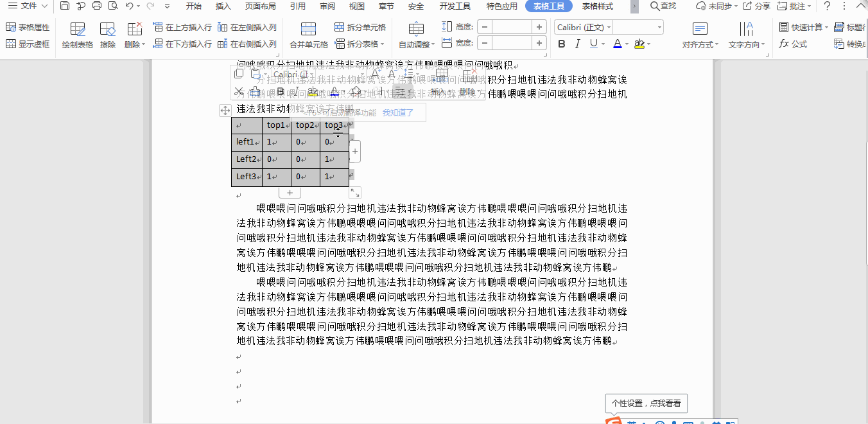
Task: Open the 自动调整 auto-fit dropdown
Action: 417,36
